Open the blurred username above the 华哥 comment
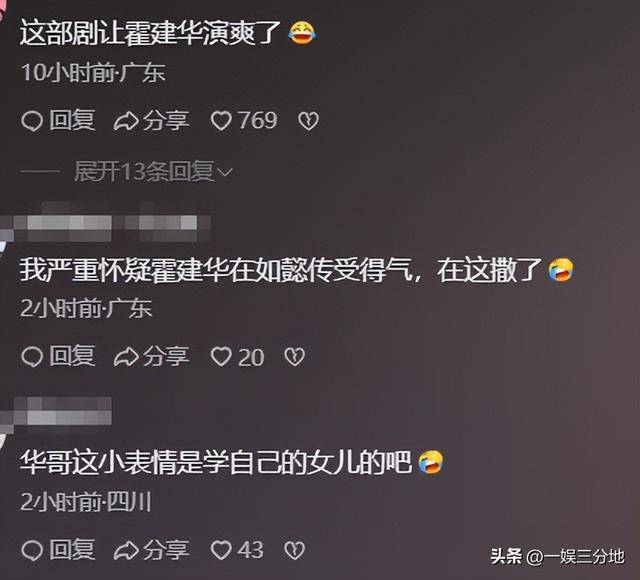Screen dimensions: 640x580 pos(61,412)
